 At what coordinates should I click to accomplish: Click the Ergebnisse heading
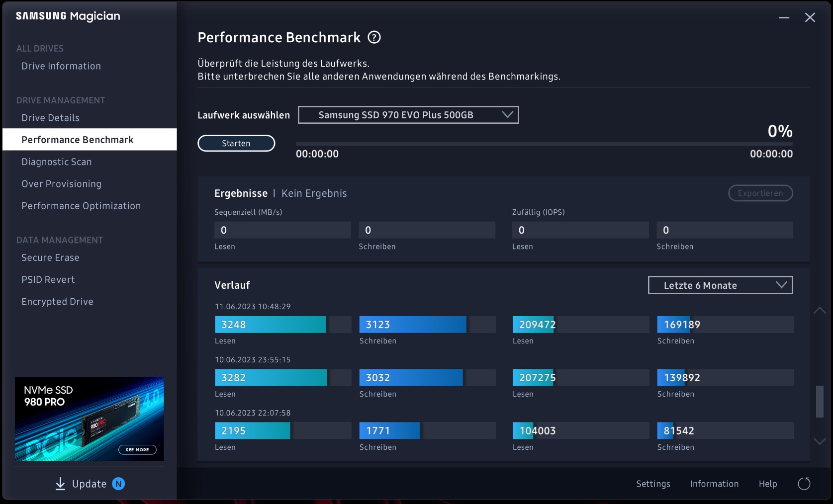click(241, 193)
